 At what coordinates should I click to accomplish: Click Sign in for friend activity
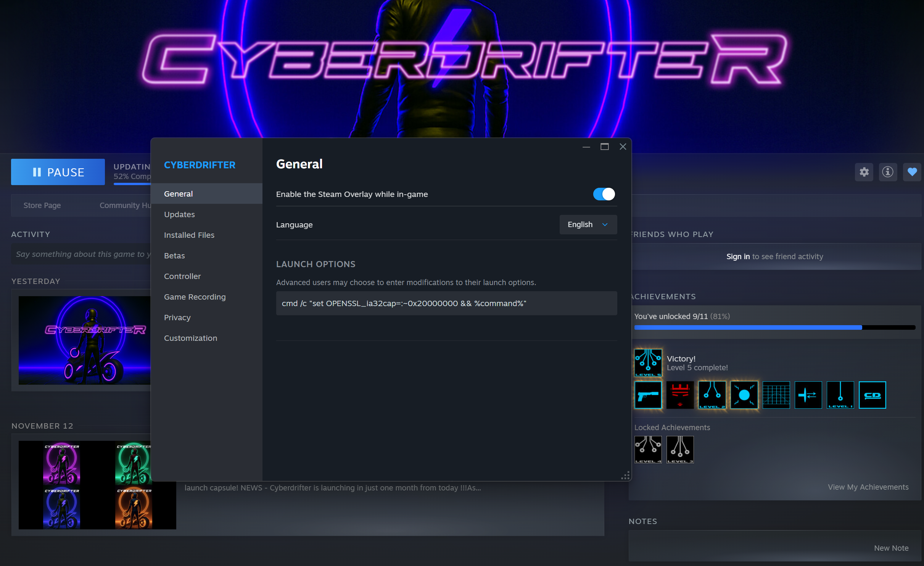tap(738, 256)
